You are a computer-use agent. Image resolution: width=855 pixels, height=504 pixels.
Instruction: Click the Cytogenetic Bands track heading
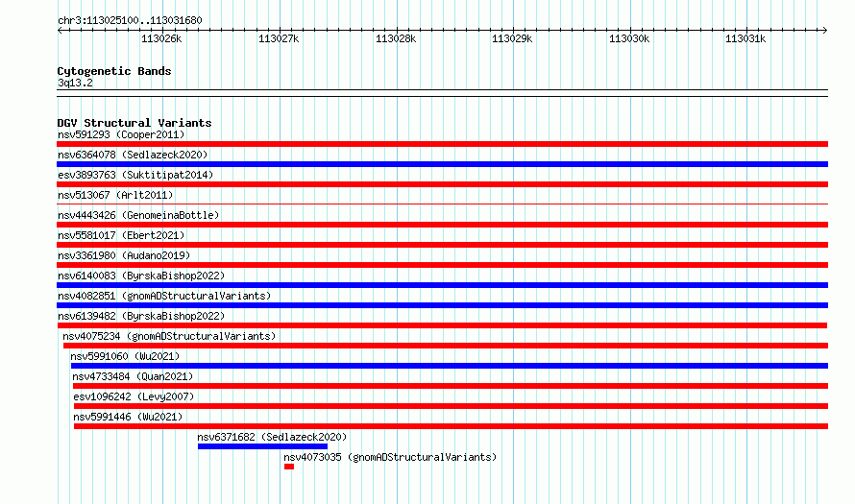tap(114, 71)
